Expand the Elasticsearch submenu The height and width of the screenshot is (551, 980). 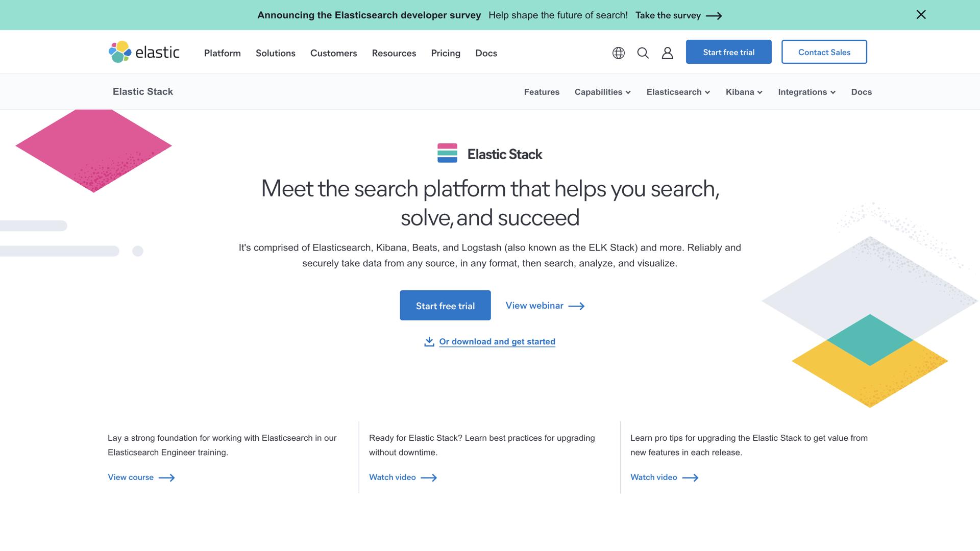pyautogui.click(x=678, y=92)
